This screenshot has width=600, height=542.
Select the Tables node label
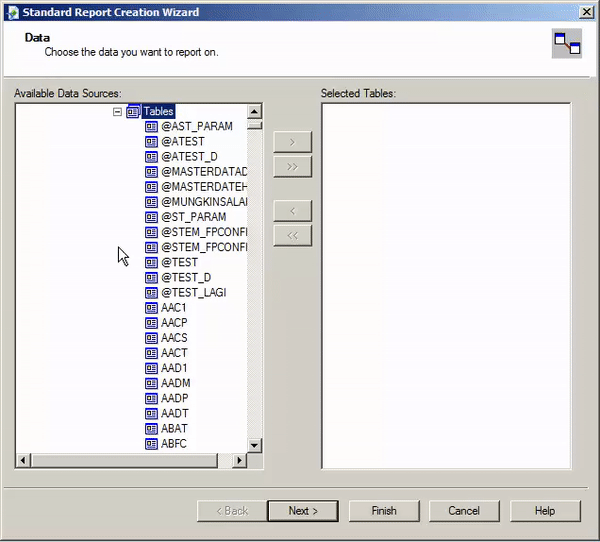click(x=158, y=111)
